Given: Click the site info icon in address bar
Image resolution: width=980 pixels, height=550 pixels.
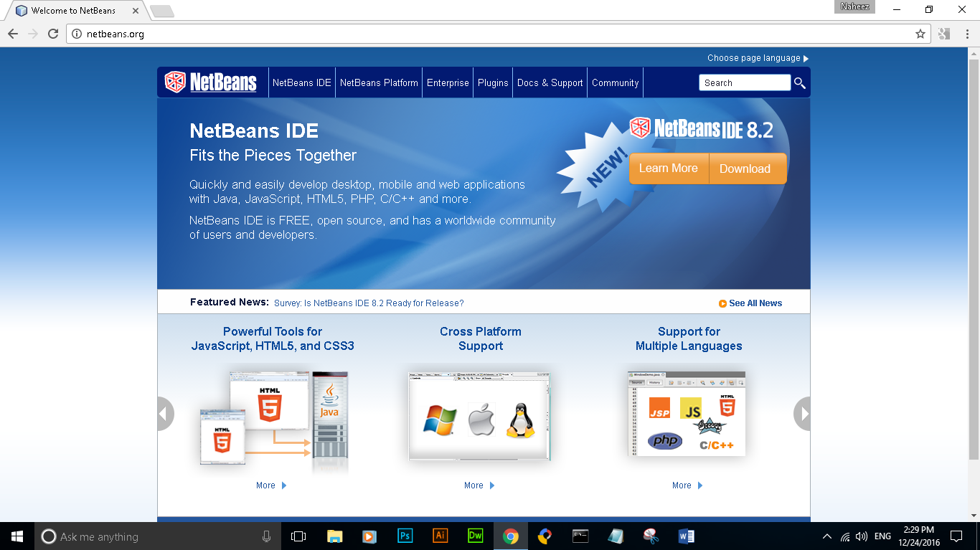Looking at the screenshot, I should [77, 34].
